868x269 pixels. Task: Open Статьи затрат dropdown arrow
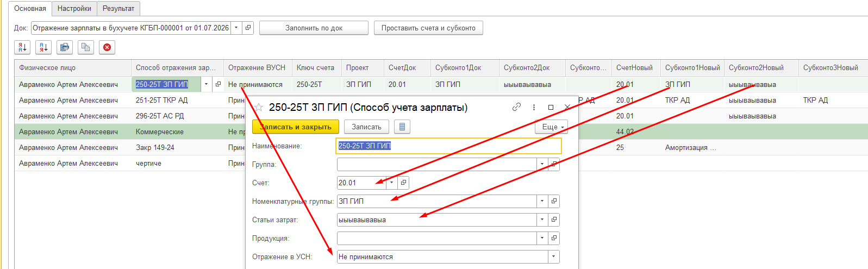542,220
